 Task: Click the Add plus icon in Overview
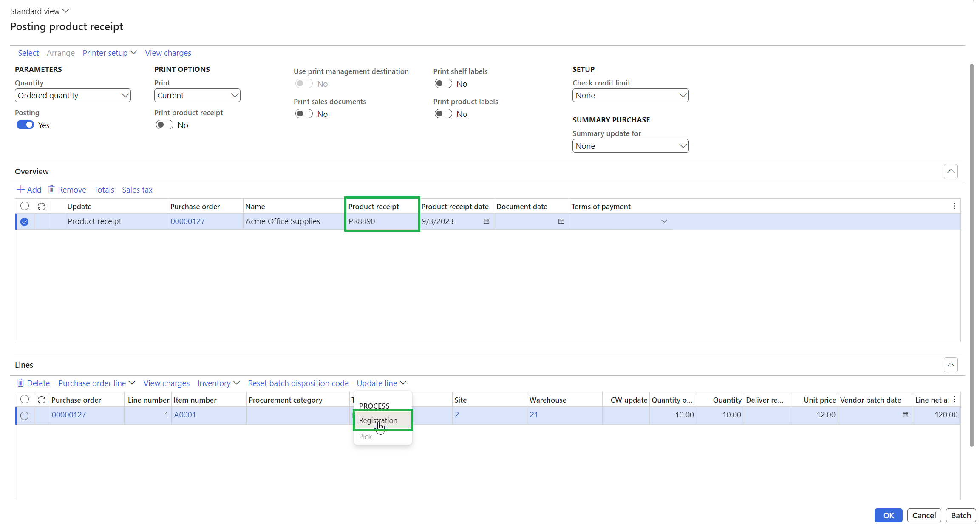tap(20, 190)
